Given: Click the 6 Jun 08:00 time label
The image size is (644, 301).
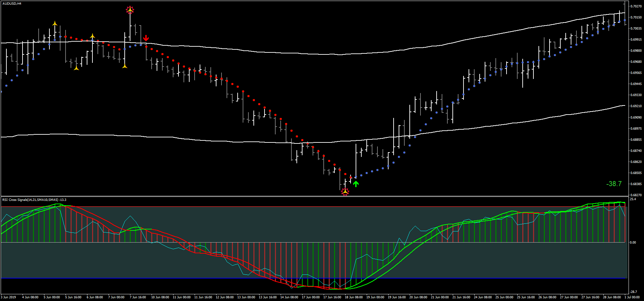Looking at the screenshot, I should coord(95,297).
